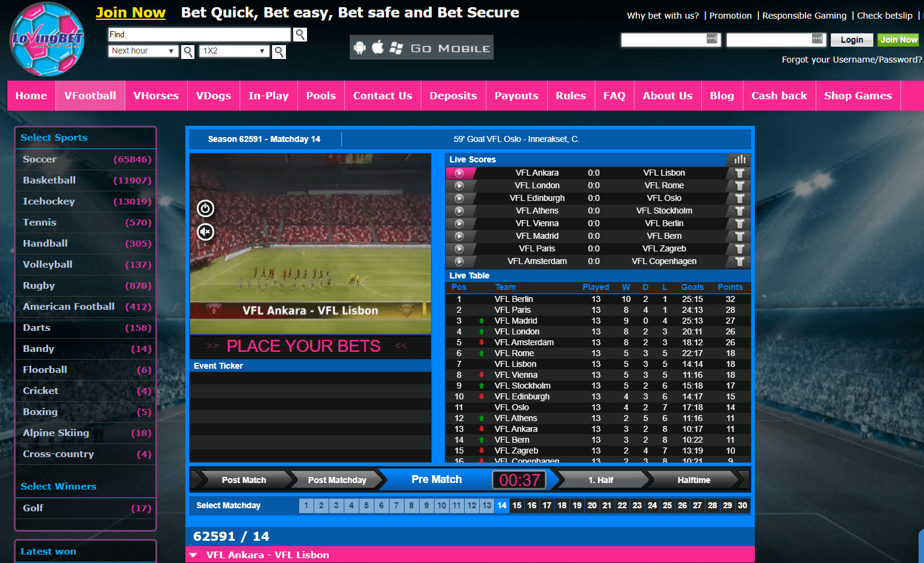
Task: Click the shirt icon for Ankara-Lisbon match
Action: 740,173
